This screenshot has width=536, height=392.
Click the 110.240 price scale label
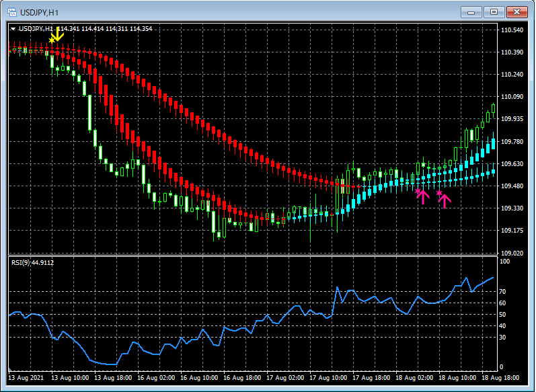(x=512, y=75)
